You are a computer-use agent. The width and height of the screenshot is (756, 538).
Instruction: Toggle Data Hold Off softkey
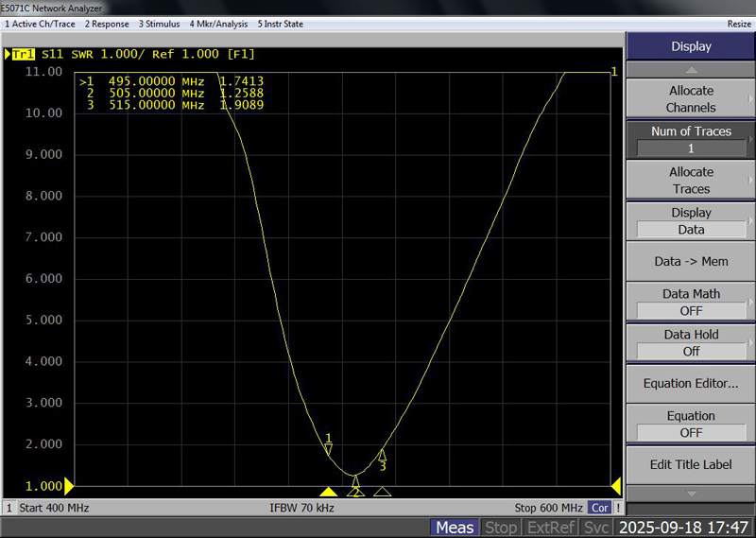click(x=691, y=342)
